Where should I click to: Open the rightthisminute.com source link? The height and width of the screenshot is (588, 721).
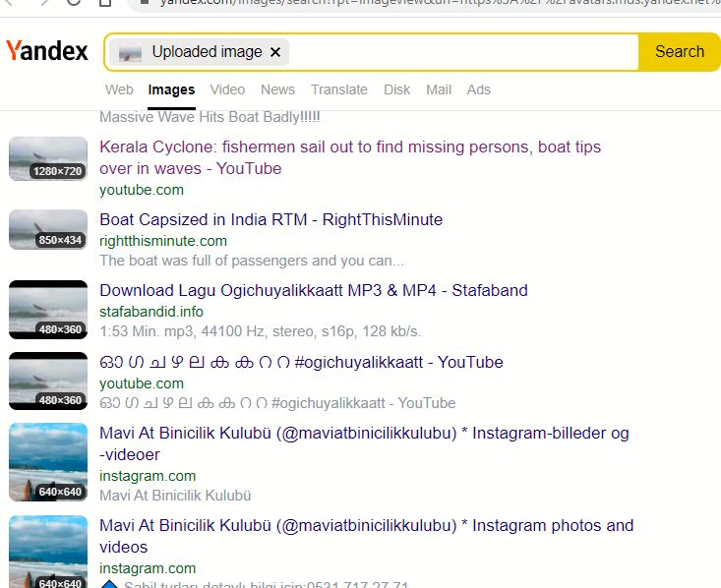pos(162,241)
